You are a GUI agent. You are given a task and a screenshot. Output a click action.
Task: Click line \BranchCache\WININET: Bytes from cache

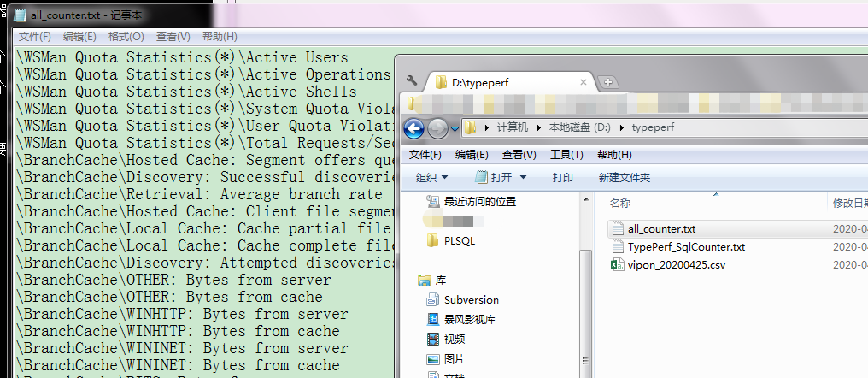(x=178, y=366)
